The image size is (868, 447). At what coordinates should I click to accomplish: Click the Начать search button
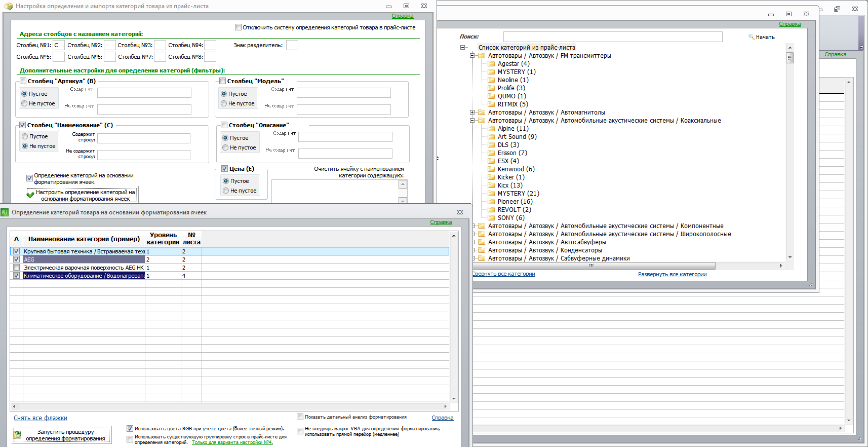(x=762, y=37)
